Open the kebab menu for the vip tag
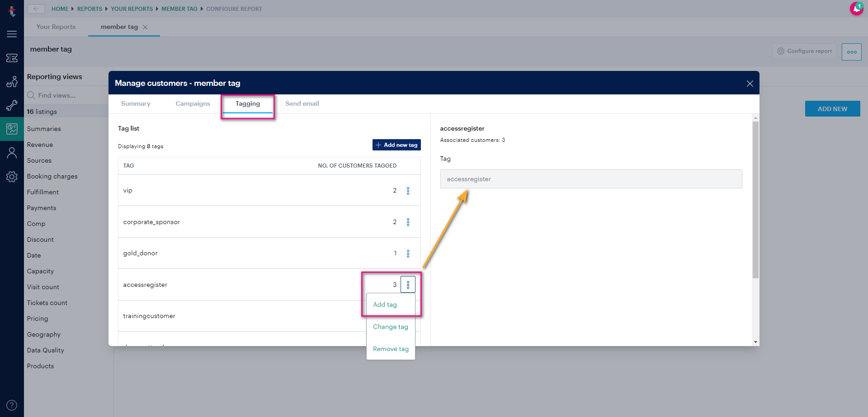Screen dimensions: 868x417 (408, 191)
